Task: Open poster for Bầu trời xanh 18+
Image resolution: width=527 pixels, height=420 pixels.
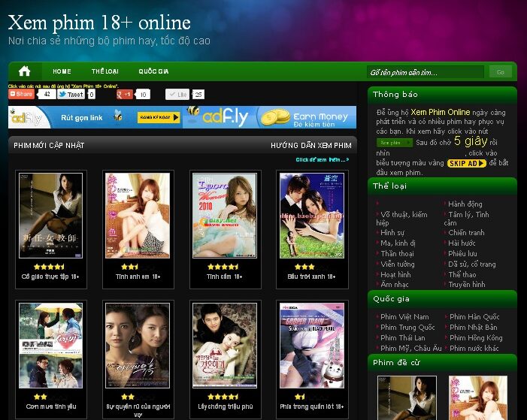Action: pyautogui.click(x=312, y=216)
